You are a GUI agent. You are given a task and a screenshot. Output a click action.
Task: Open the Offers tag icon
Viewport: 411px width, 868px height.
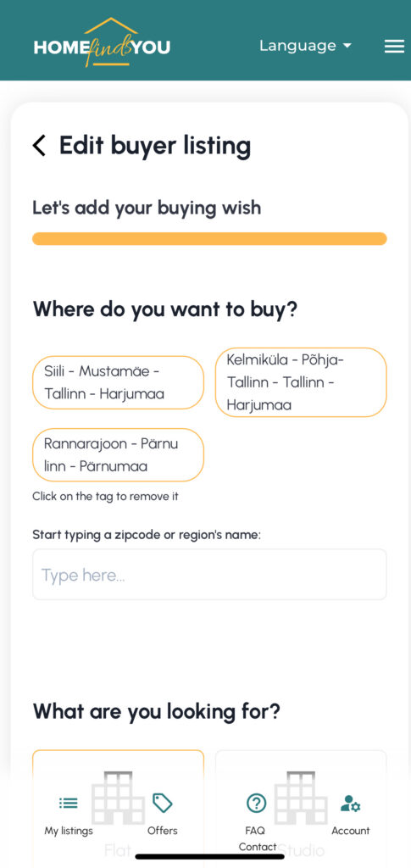coord(162,803)
